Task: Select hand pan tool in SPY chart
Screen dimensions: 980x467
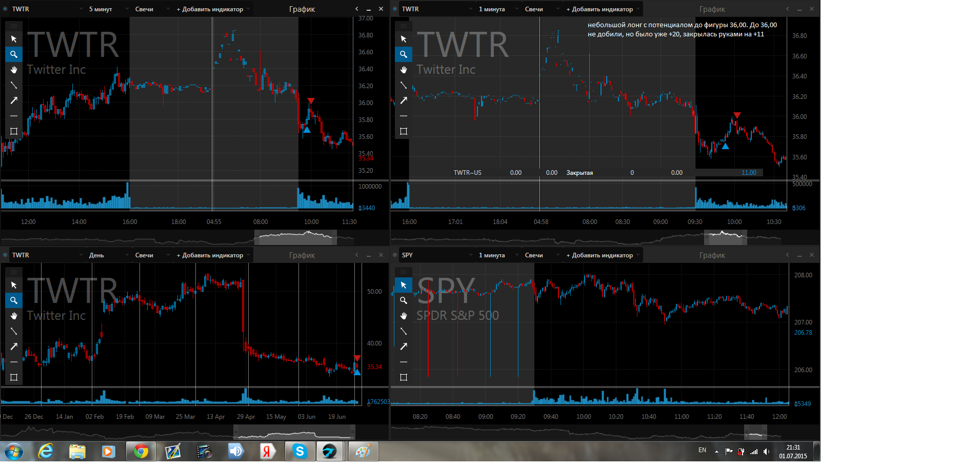Action: [404, 316]
